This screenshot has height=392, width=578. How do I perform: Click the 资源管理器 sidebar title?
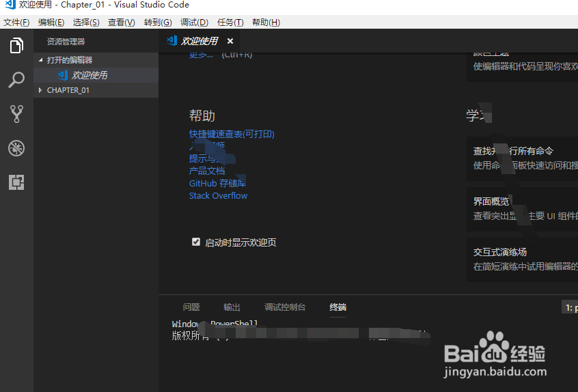click(66, 42)
